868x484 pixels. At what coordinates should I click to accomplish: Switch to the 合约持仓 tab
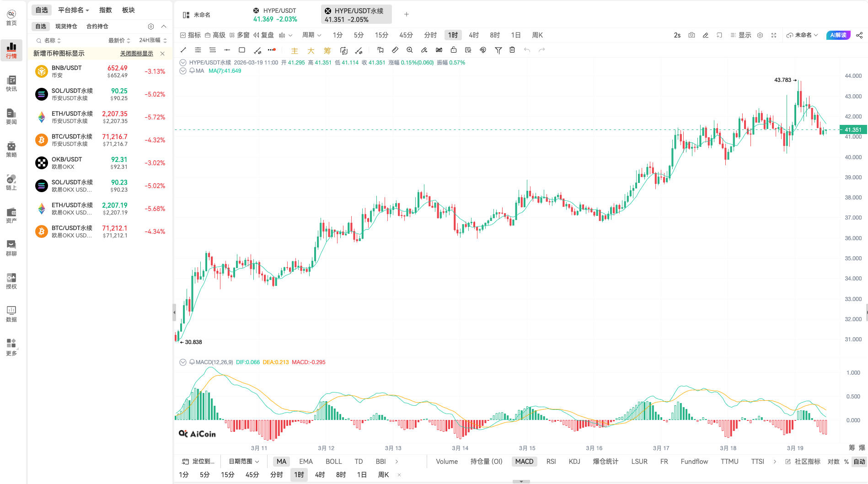point(96,26)
